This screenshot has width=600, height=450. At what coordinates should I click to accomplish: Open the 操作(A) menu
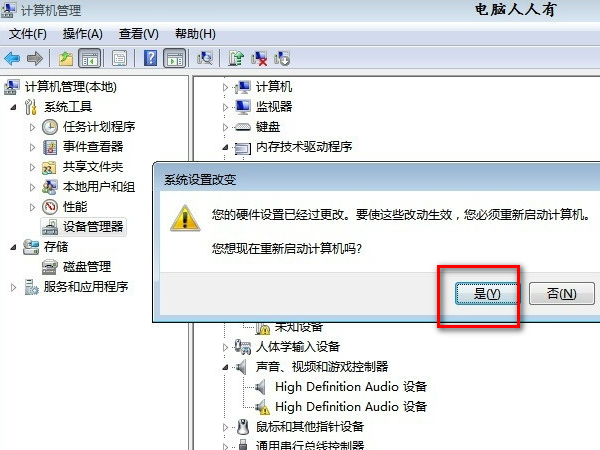click(83, 34)
